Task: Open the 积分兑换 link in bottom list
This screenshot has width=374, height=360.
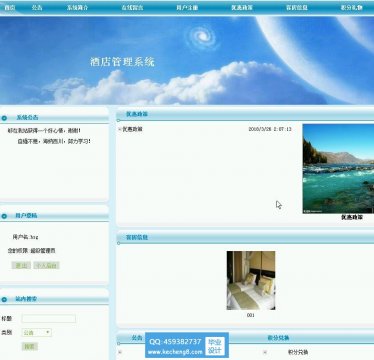Action: pos(298,352)
